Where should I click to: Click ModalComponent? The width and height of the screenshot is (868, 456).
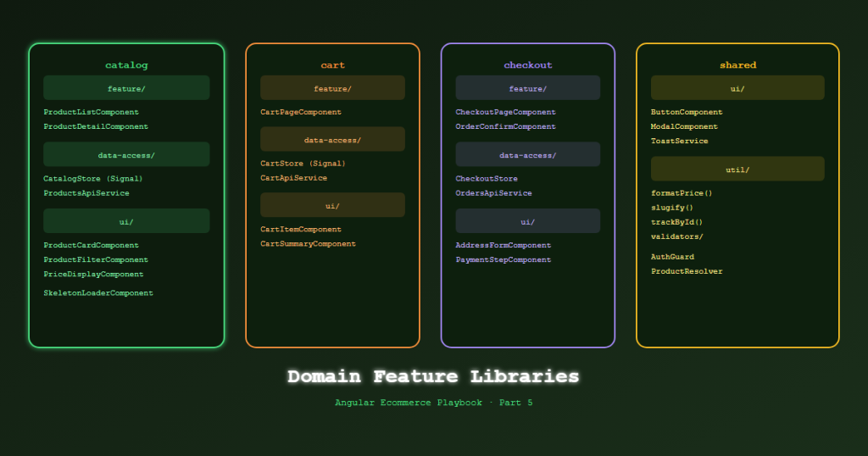click(684, 127)
